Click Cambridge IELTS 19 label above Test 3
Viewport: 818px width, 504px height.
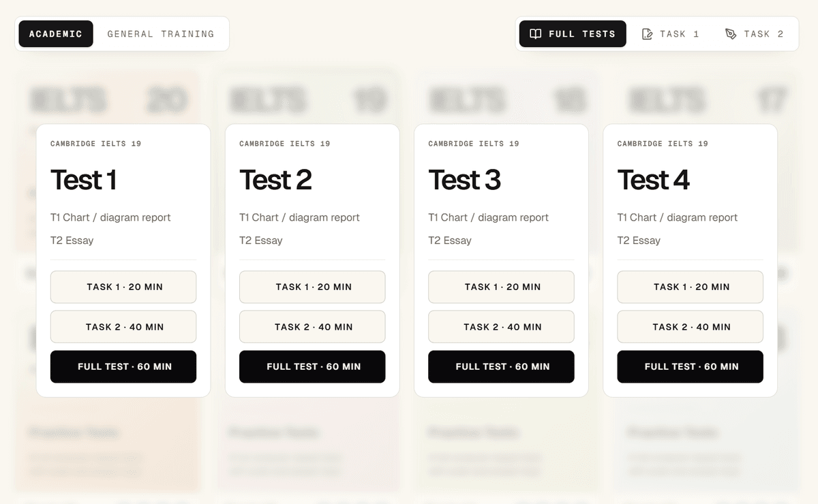tap(474, 144)
